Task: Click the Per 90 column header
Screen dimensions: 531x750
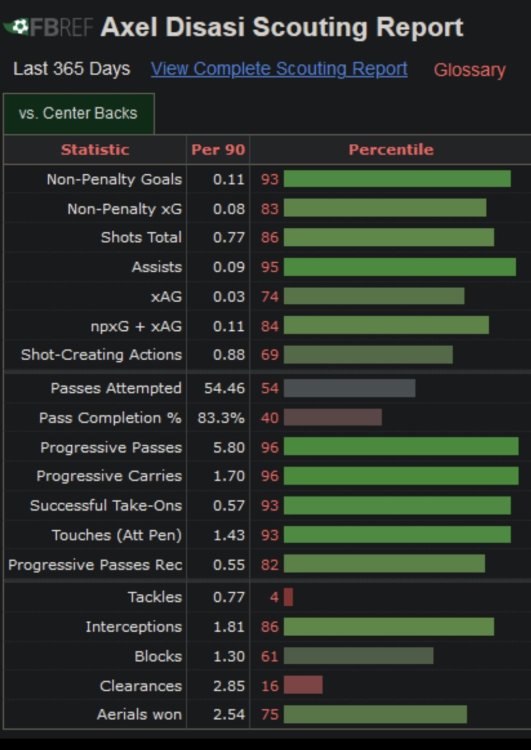Action: tap(218, 150)
